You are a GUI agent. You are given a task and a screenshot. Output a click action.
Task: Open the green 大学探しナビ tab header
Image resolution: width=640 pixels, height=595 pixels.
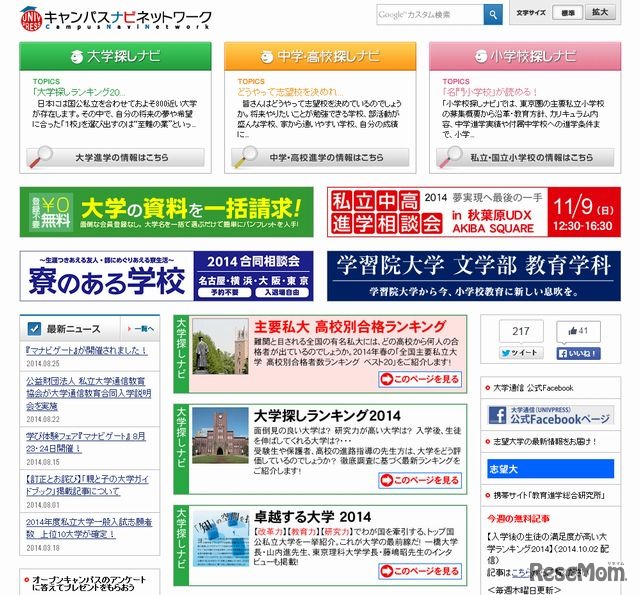point(116,56)
